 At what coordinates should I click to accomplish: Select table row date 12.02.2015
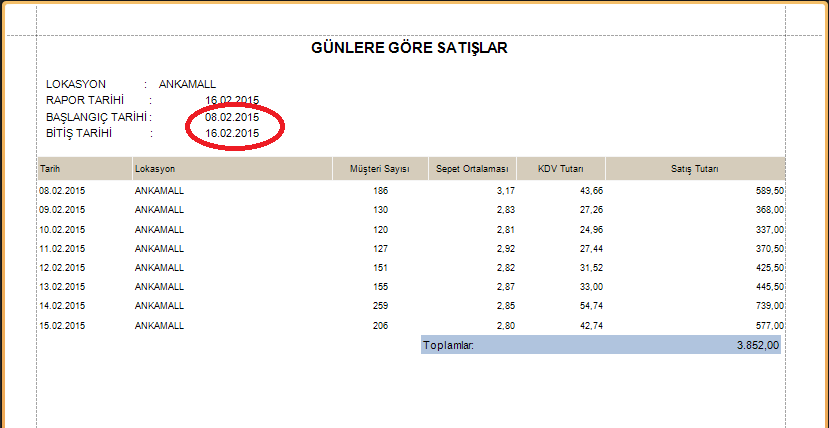(x=62, y=267)
